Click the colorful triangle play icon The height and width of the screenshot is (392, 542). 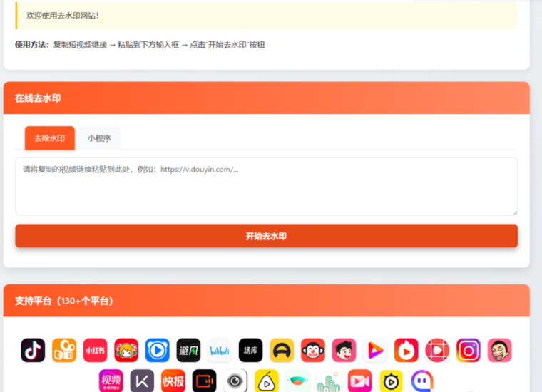[x=375, y=350]
